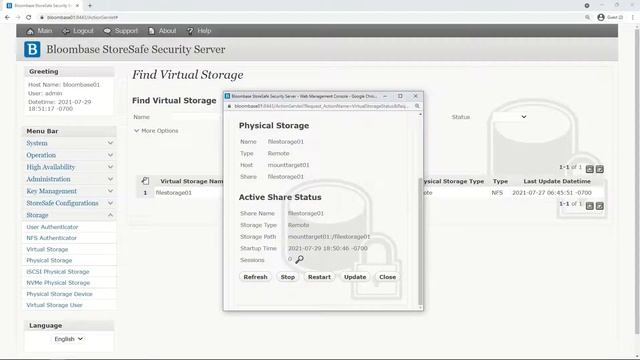This screenshot has height=360, width=640.
Task: Open Physical Storage Device link
Action: (60, 294)
